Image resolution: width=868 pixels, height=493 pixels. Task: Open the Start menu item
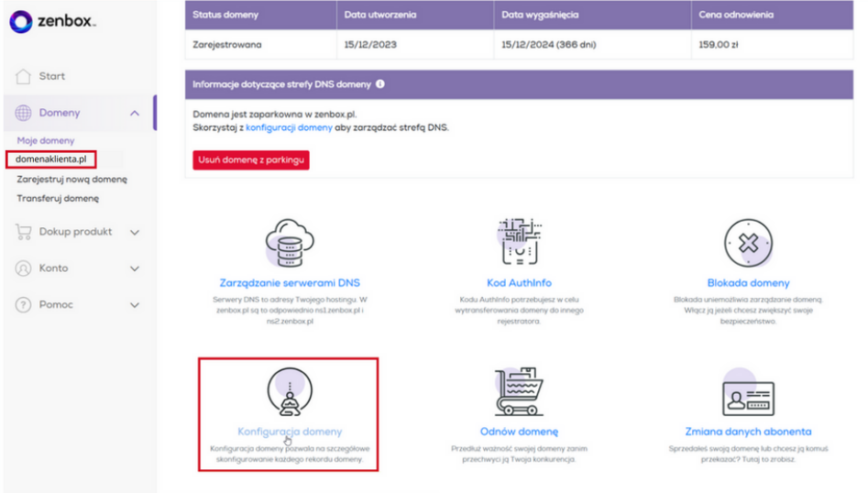[x=51, y=76]
